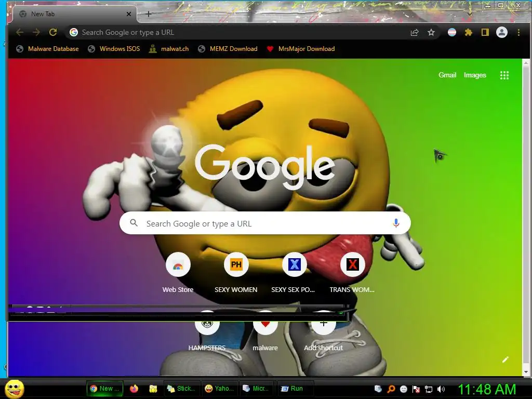Click the grey face tray icon
532x399 pixels.
point(403,389)
